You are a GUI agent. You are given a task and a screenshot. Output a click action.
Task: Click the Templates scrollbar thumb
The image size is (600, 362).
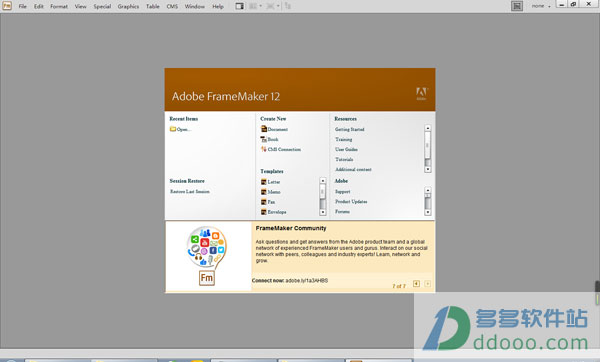pos(323,191)
